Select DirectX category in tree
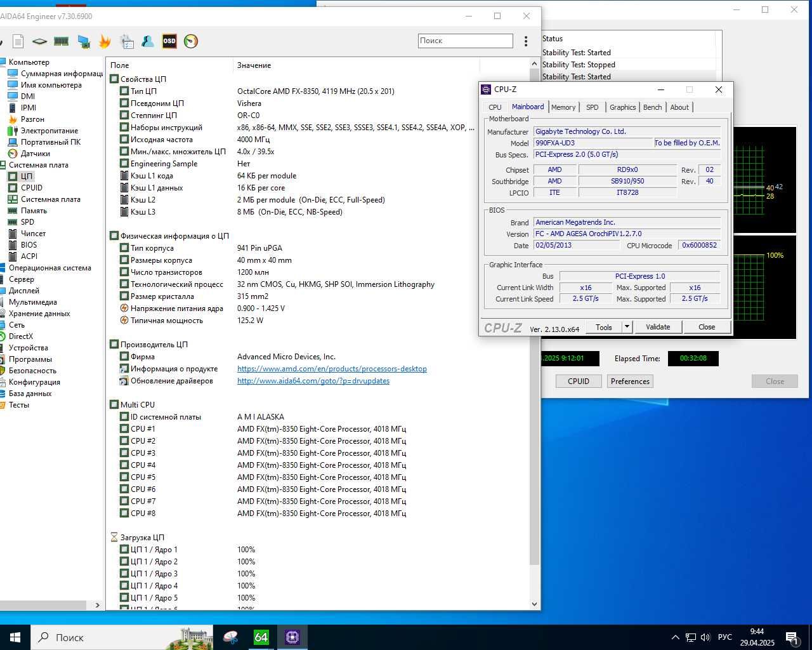Image resolution: width=812 pixels, height=650 pixels. (21, 336)
